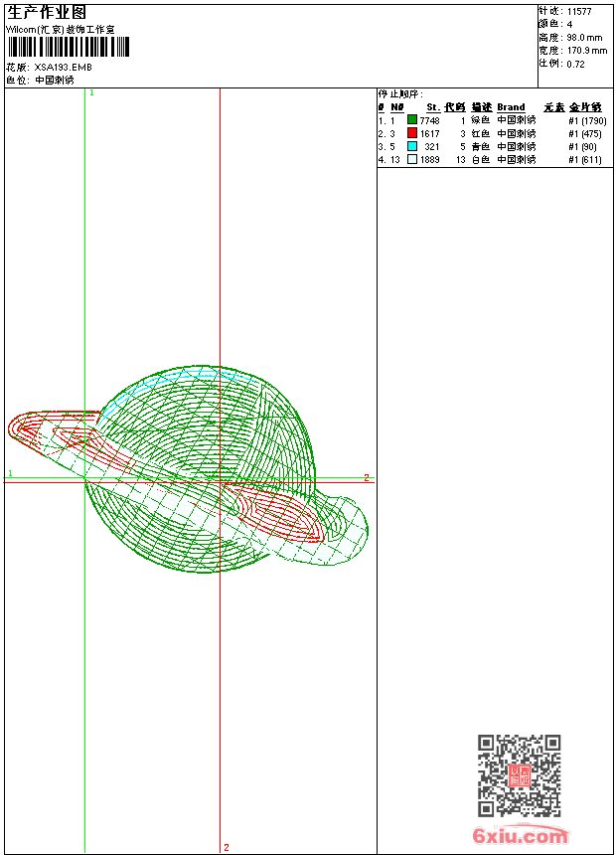616x855 pixels.
Task: Click the '绿色' color description
Action: click(x=480, y=120)
